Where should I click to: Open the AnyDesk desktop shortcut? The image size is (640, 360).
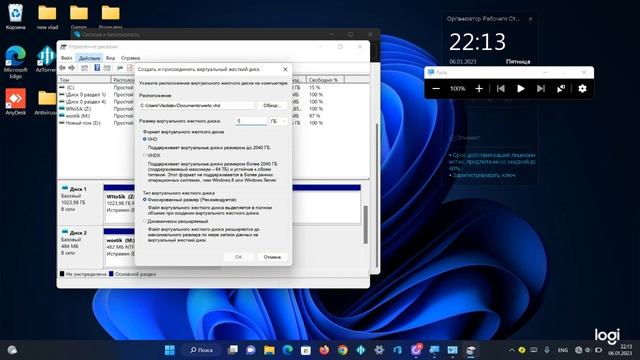pyautogui.click(x=16, y=102)
